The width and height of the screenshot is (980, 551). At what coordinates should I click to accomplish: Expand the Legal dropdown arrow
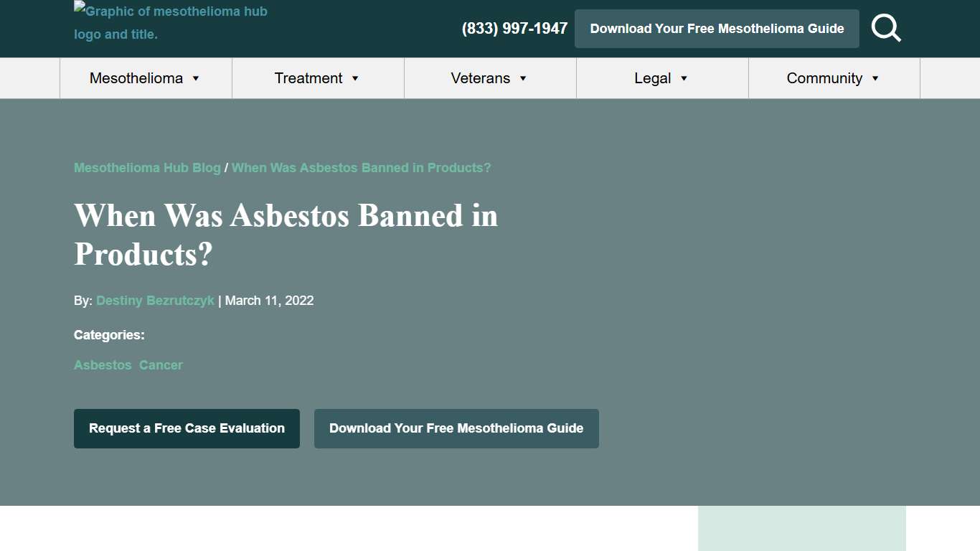[682, 79]
